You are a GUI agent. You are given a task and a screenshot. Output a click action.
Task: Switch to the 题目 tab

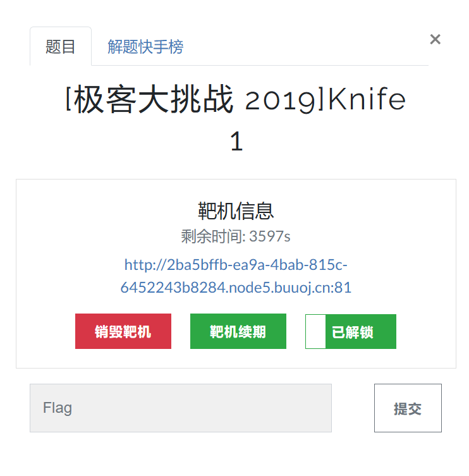pos(61,46)
